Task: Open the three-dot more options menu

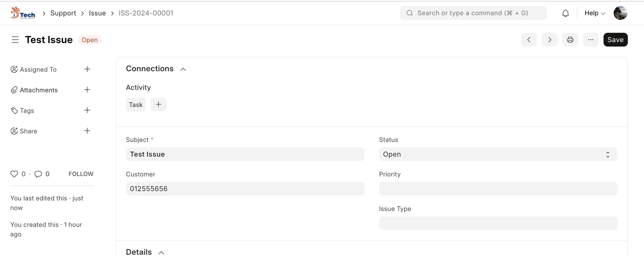Action: point(590,40)
